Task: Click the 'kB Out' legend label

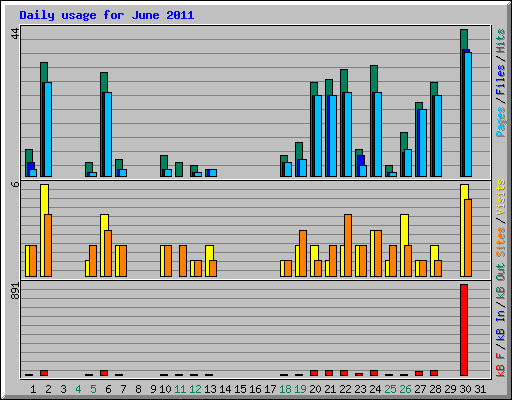Action: pos(500,281)
